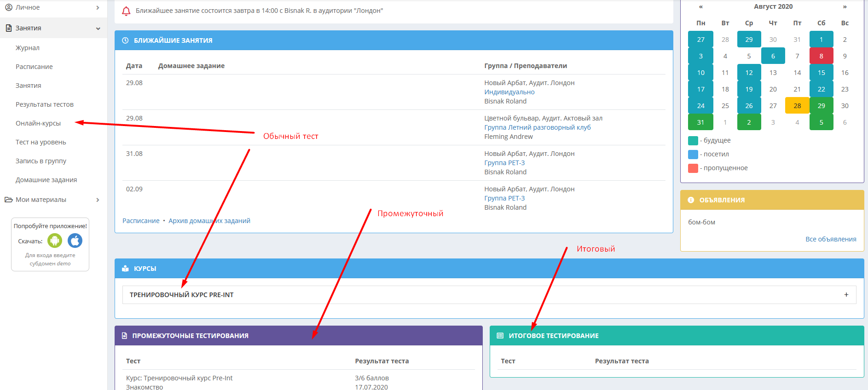The height and width of the screenshot is (390, 868).
Task: Click the 3/6 баллов test result
Action: pos(372,378)
